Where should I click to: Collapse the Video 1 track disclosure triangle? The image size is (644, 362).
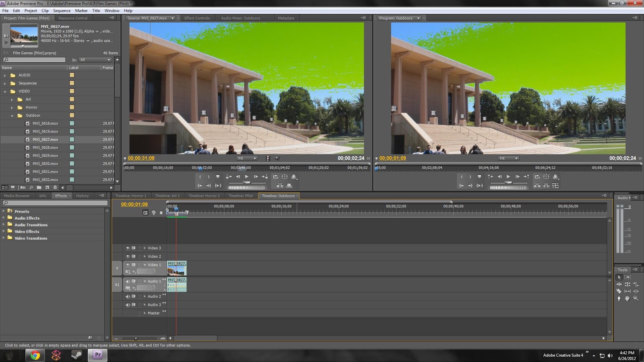(x=145, y=265)
